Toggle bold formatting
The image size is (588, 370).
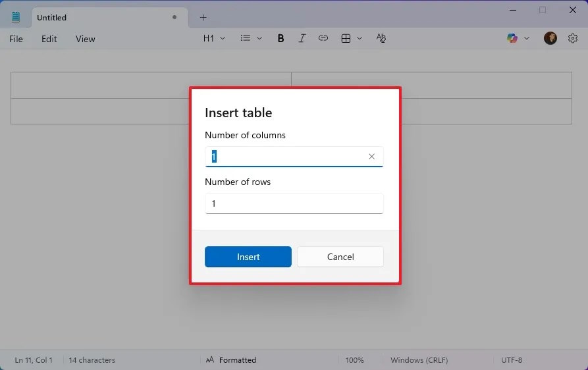click(x=281, y=38)
